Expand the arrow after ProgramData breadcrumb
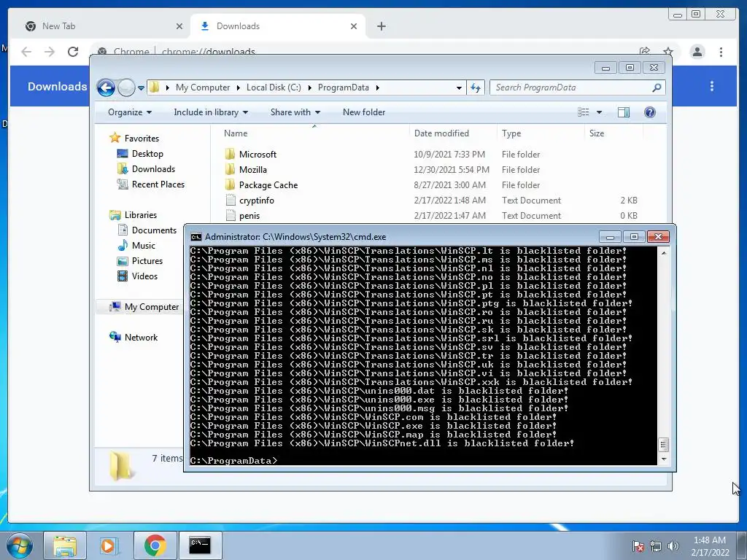 click(377, 87)
